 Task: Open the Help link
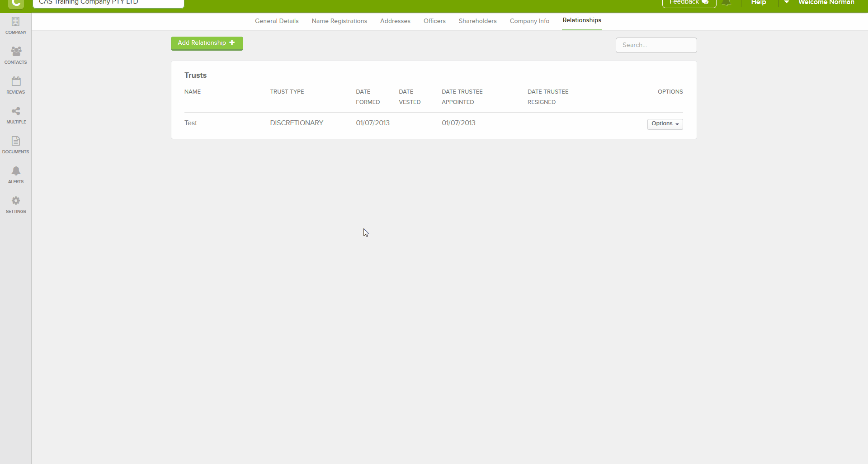click(758, 3)
